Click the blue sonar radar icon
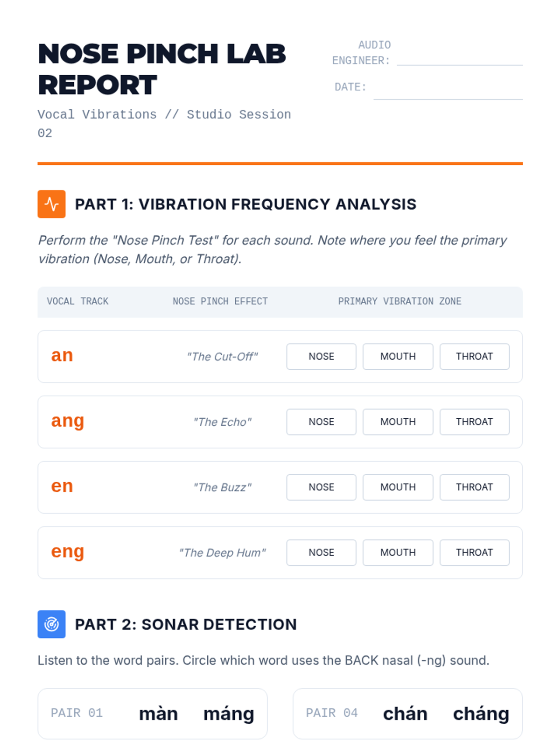 (x=51, y=624)
